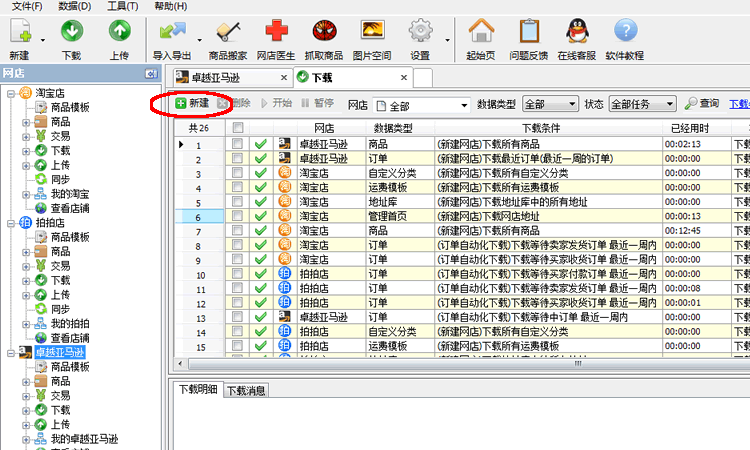This screenshot has height=450, width=750.
Task: Open the 网店 store dropdown
Action: pyautogui.click(x=421, y=105)
